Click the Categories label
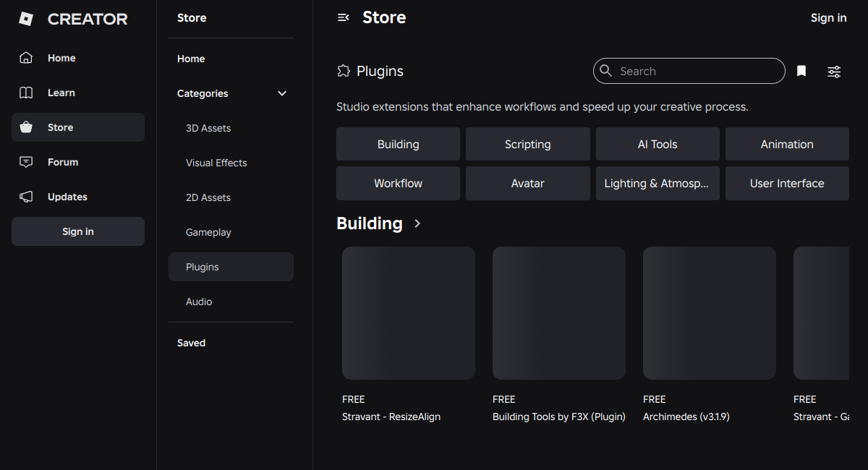 point(203,93)
